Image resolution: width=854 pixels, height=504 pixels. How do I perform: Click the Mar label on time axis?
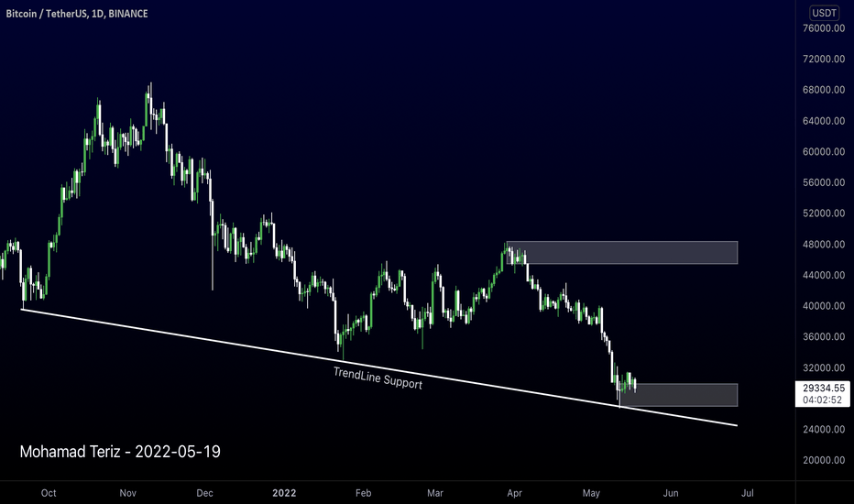(x=435, y=493)
